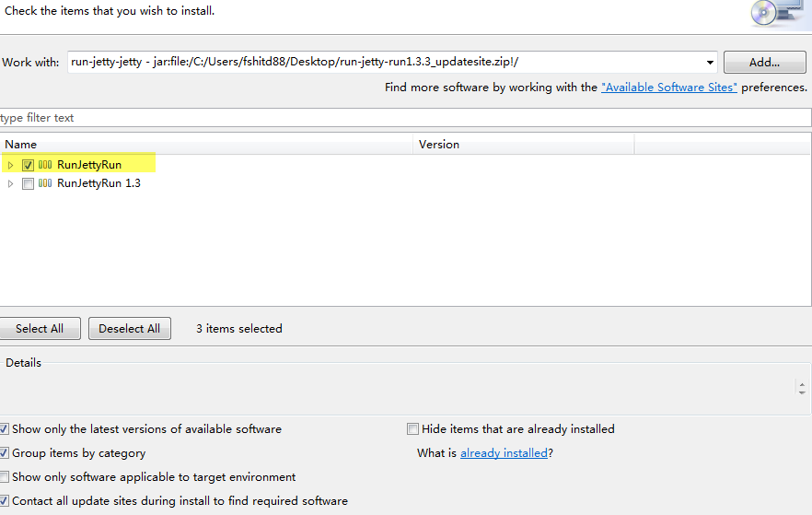The height and width of the screenshot is (515, 812).
Task: Enable Hide items that are already installed
Action: [x=412, y=429]
